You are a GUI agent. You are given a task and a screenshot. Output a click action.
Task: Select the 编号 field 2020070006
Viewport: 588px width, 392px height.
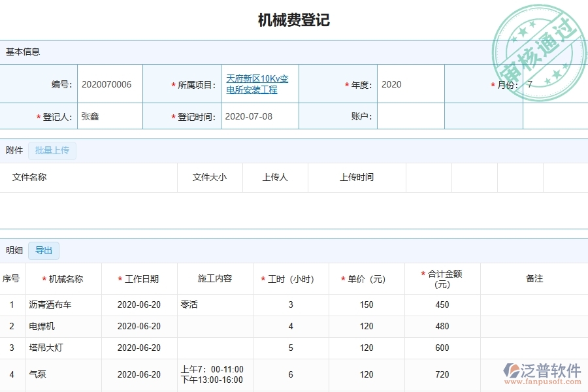[106, 84]
